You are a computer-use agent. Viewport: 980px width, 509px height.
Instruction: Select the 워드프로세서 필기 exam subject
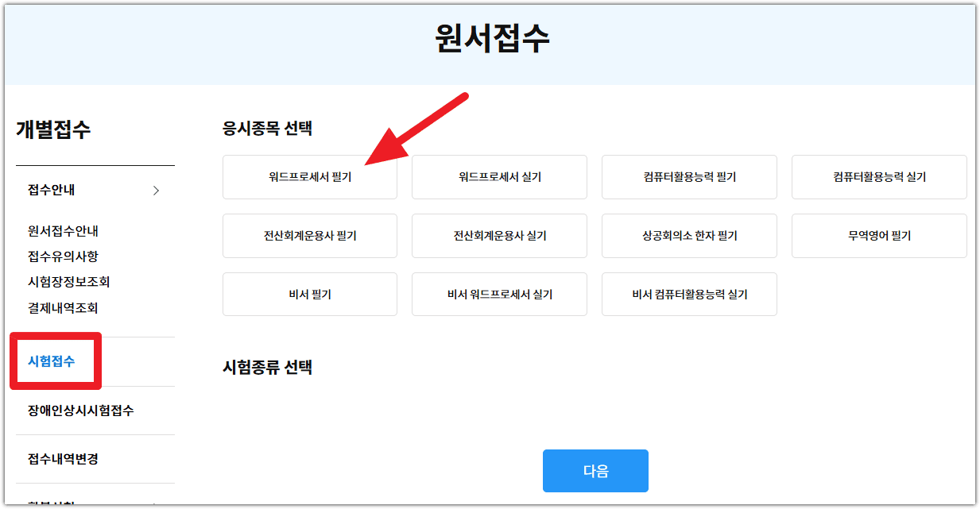tap(309, 177)
